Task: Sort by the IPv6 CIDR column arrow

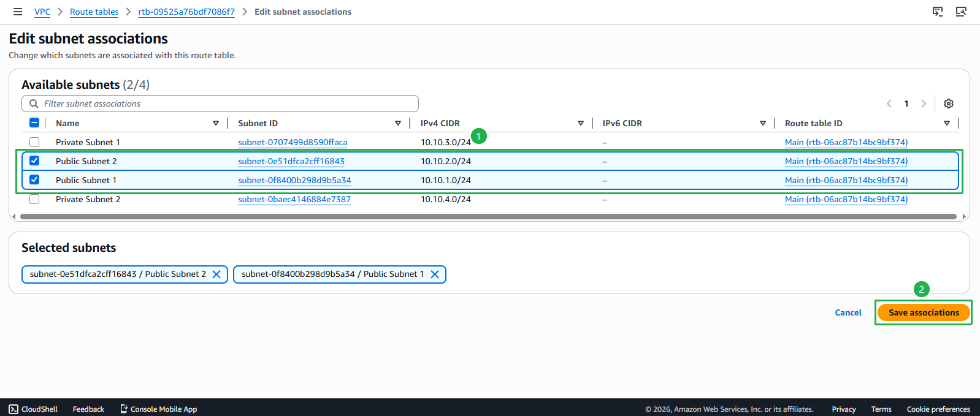Action: 763,123
